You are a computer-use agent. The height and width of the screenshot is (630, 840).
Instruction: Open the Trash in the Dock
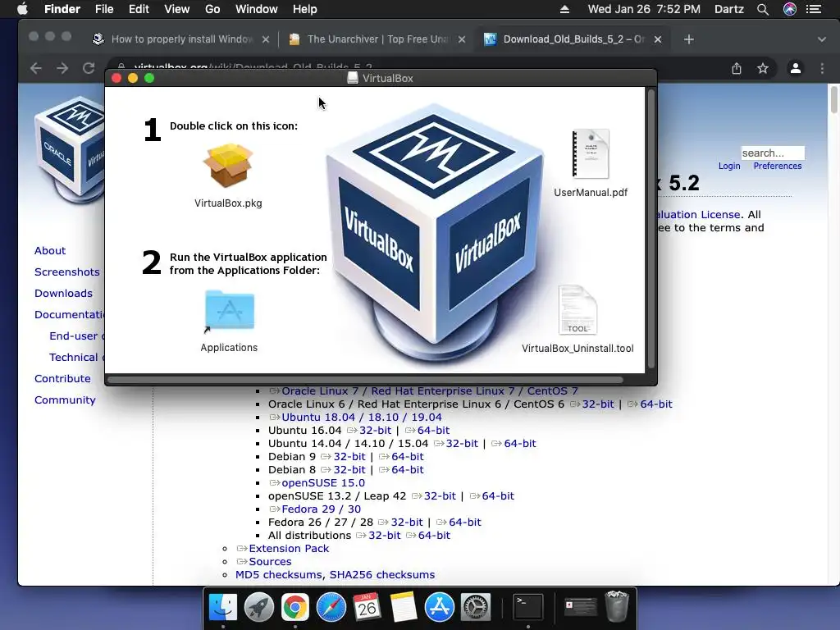click(x=617, y=606)
